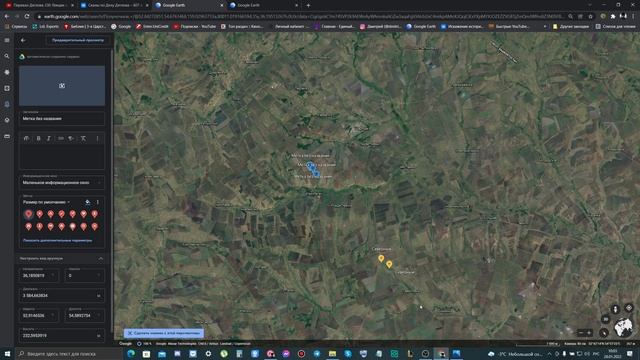Click the first camera field 36.1850819

click(x=38, y=276)
